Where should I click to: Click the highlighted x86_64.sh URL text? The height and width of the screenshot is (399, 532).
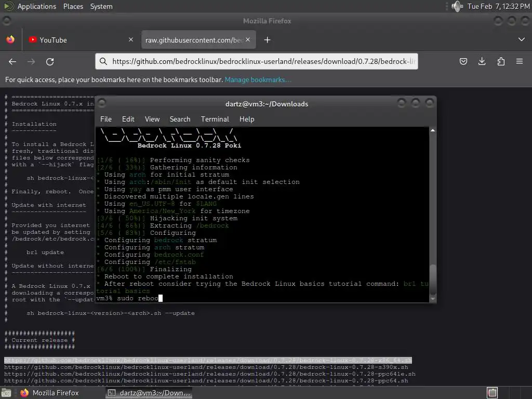208,361
